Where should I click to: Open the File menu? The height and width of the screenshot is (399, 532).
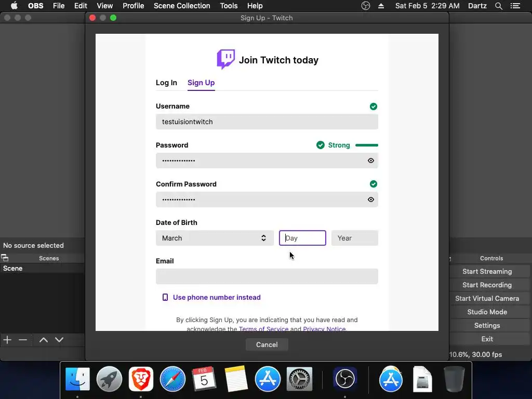coord(59,6)
